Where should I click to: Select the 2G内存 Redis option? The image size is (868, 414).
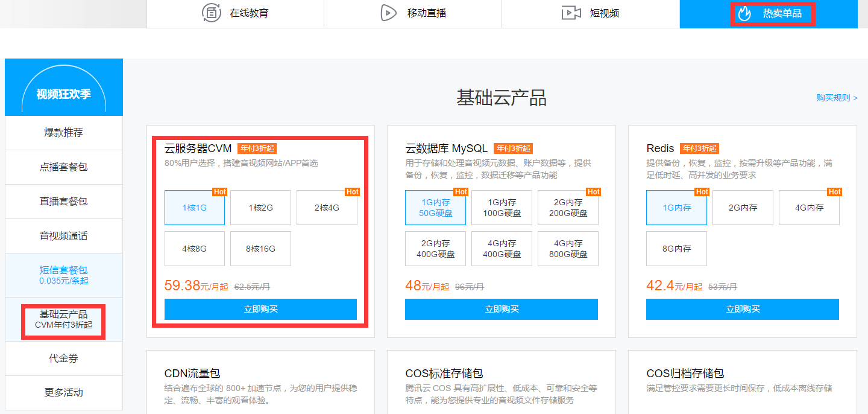743,207
